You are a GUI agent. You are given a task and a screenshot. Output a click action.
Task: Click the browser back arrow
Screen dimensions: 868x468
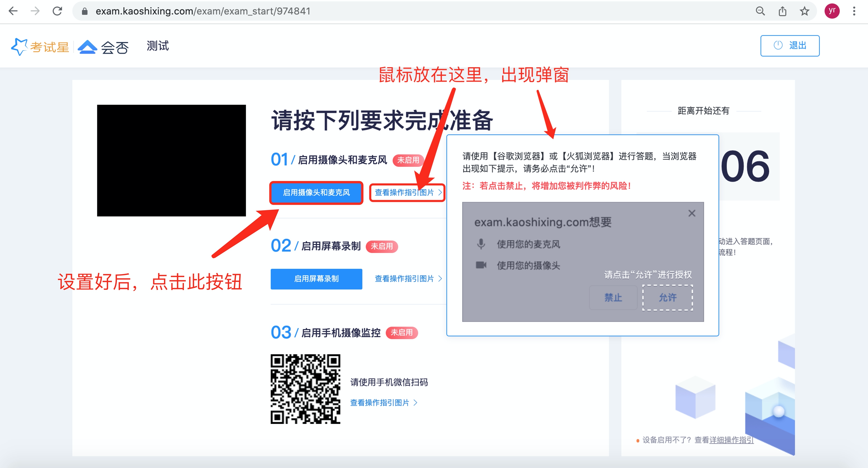coord(13,11)
